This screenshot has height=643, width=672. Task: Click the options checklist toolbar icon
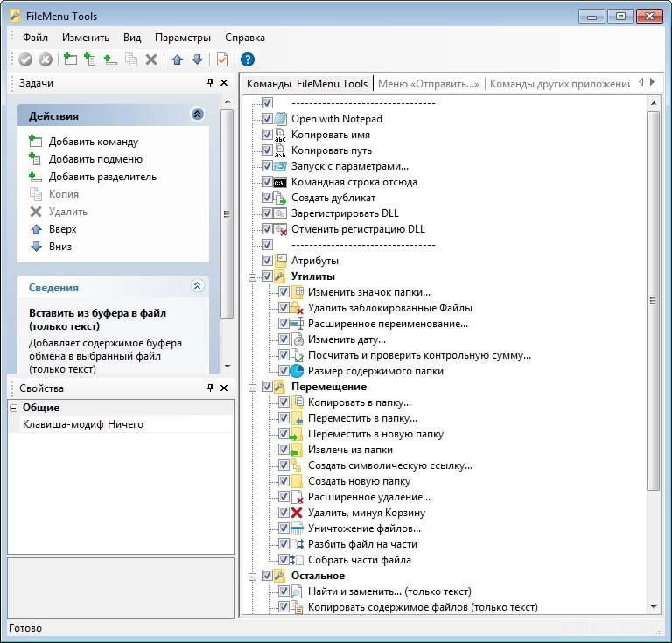tap(222, 59)
